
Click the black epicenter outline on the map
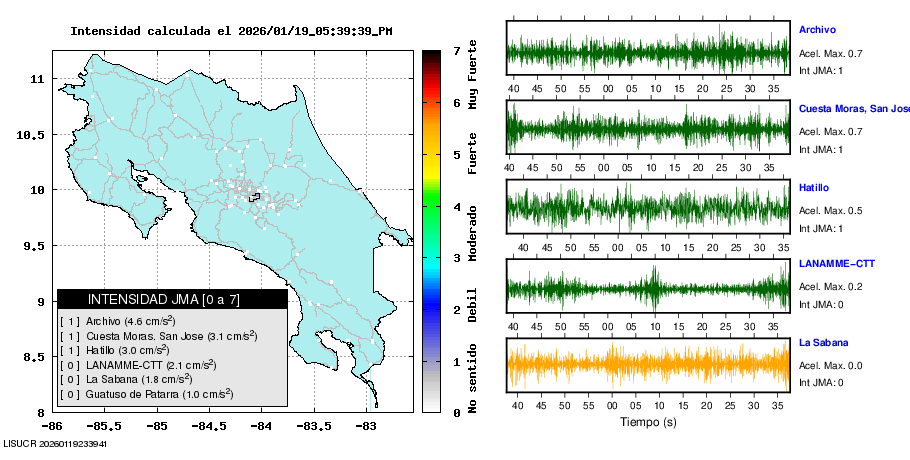[254, 197]
